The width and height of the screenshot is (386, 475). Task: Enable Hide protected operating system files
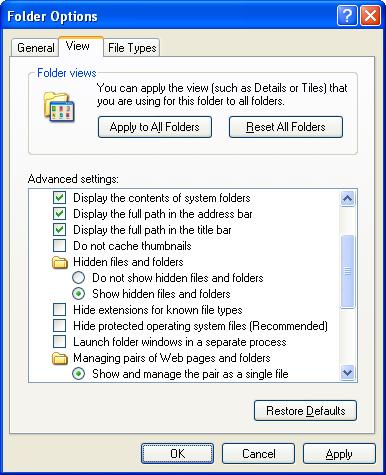coord(59,326)
